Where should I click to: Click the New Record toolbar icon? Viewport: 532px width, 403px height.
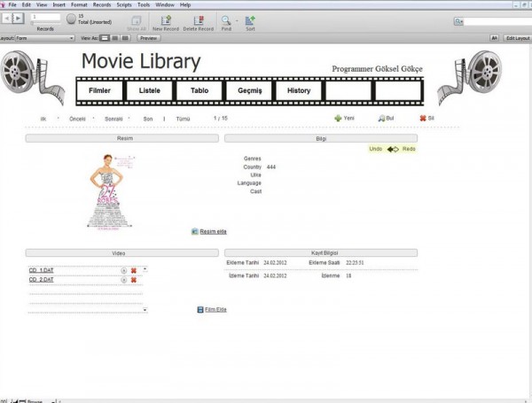[x=166, y=19]
